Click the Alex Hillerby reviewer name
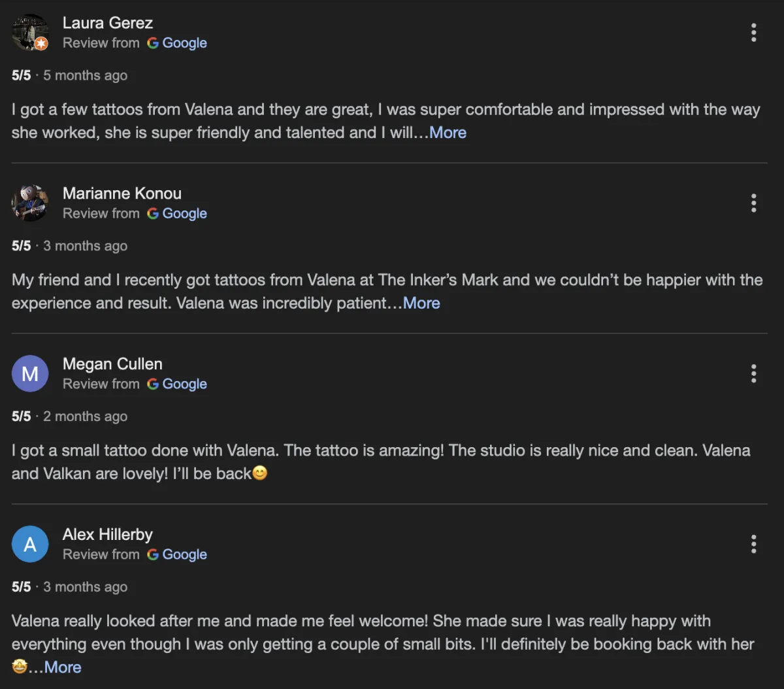784x689 pixels. point(108,535)
